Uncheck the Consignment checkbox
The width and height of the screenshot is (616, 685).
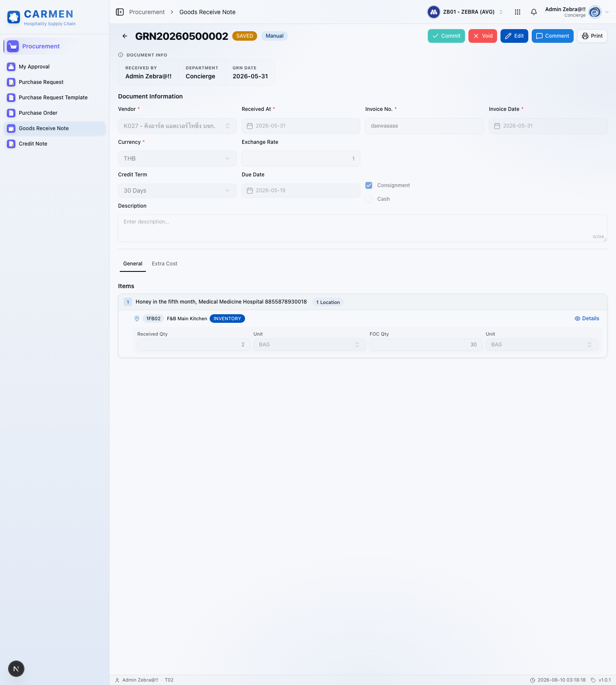[x=369, y=185]
